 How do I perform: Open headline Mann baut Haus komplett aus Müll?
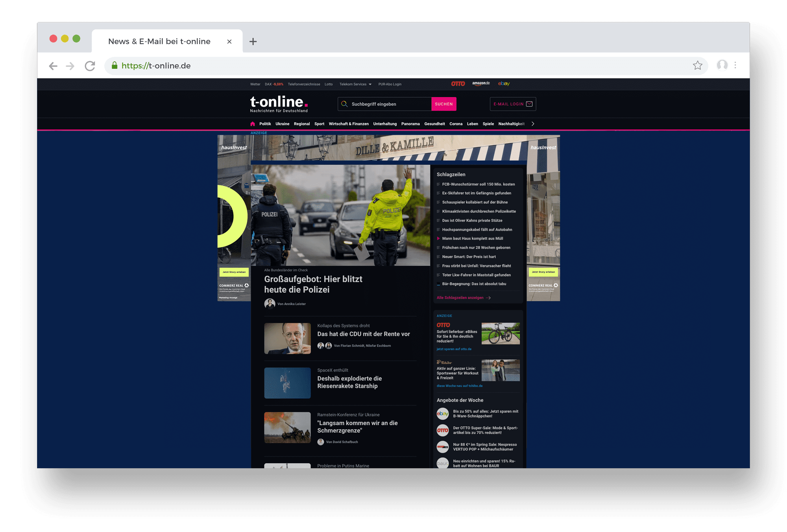pyautogui.click(x=472, y=239)
